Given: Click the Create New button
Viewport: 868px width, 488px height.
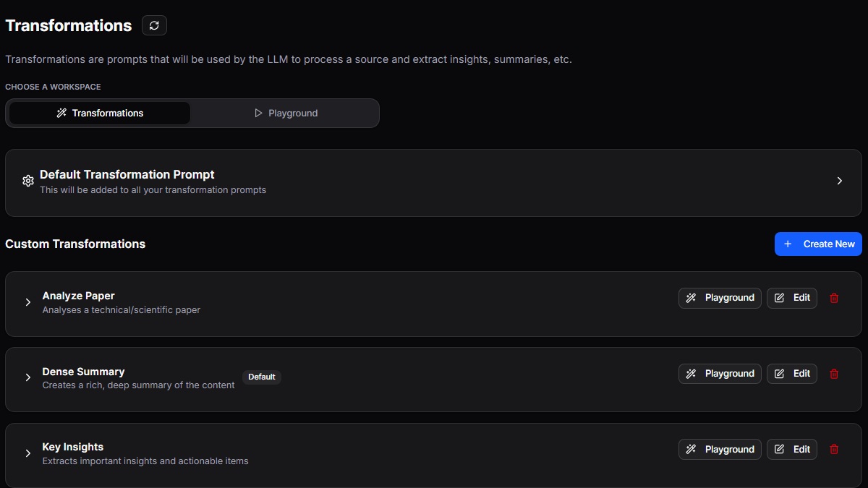Looking at the screenshot, I should click(x=818, y=244).
